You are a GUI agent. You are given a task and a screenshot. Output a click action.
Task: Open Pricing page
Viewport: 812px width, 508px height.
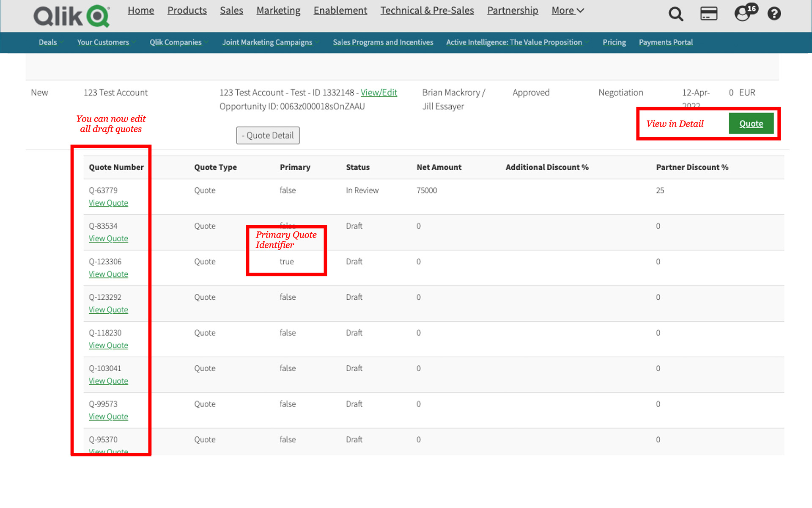(614, 42)
